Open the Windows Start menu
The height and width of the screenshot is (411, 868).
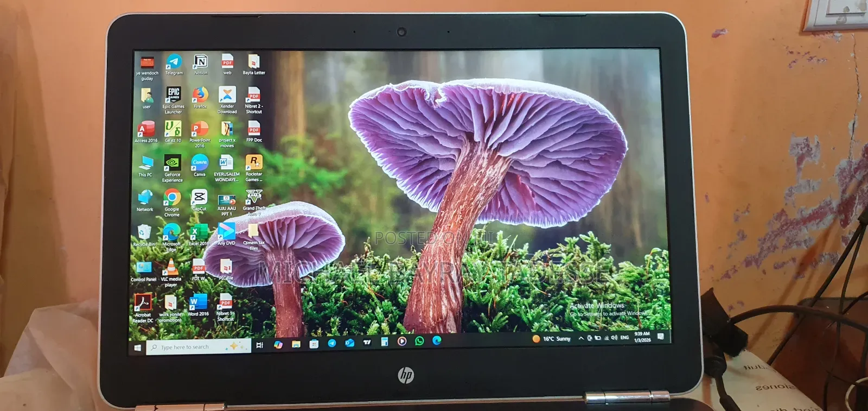(137, 347)
